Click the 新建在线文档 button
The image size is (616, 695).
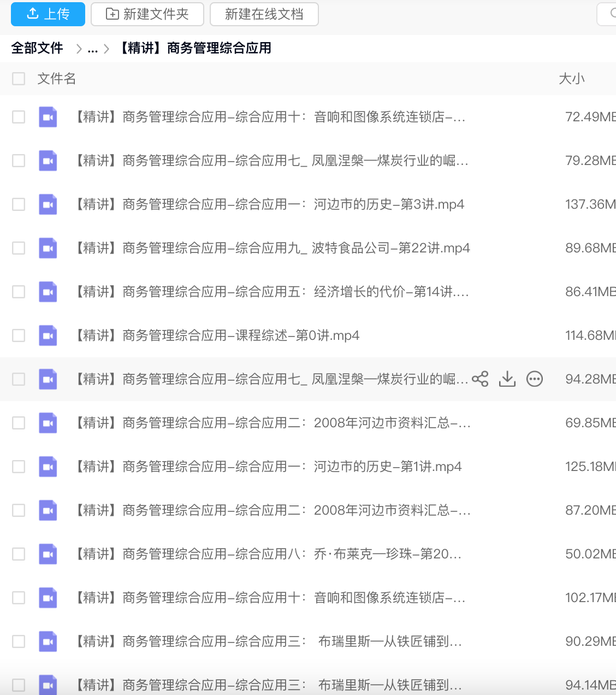pos(264,14)
